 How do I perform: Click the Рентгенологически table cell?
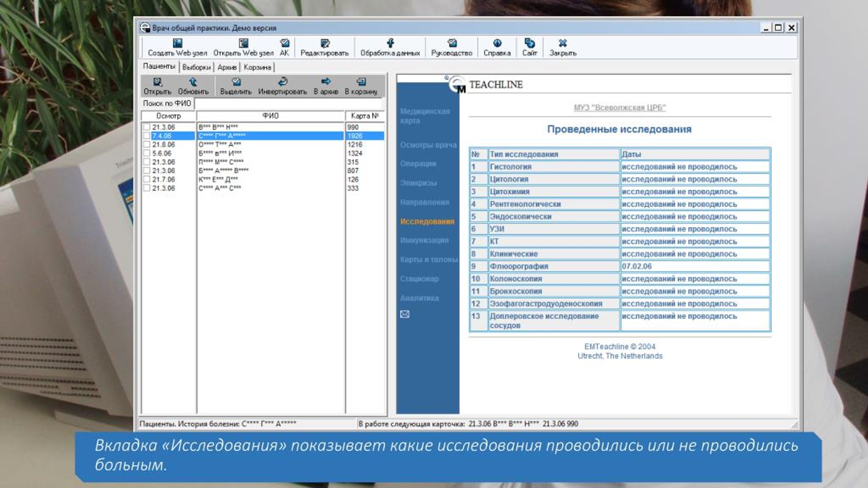click(554, 204)
